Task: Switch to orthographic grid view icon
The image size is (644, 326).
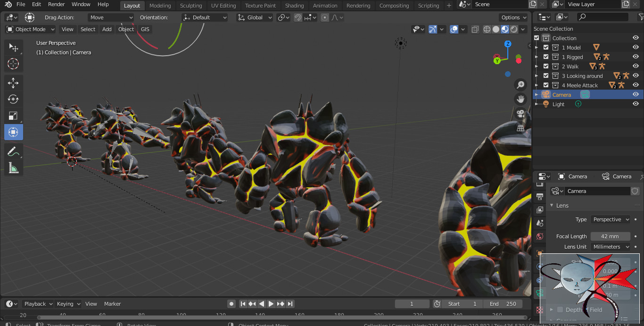Action: 520,128
